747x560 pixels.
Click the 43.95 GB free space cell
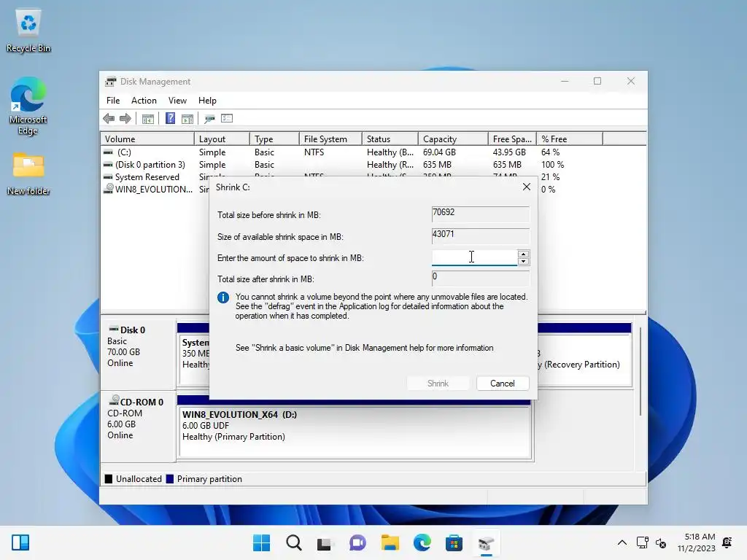click(509, 152)
